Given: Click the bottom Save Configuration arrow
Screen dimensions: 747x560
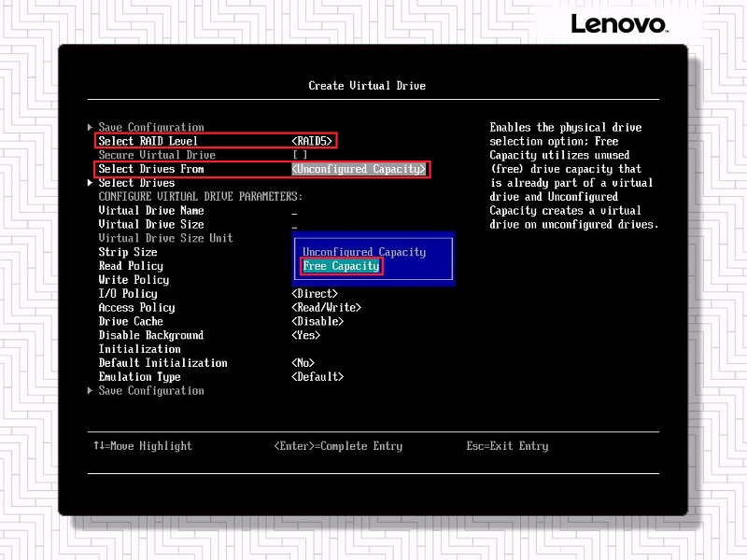Looking at the screenshot, I should coord(91,390).
